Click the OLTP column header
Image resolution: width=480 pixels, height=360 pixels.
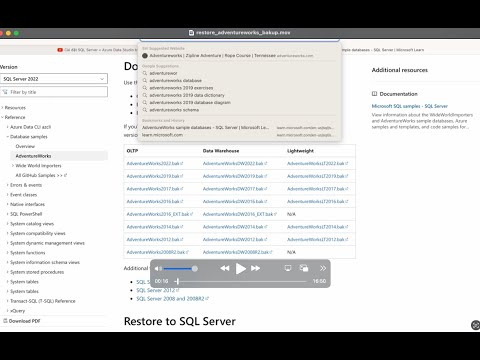coord(132,151)
